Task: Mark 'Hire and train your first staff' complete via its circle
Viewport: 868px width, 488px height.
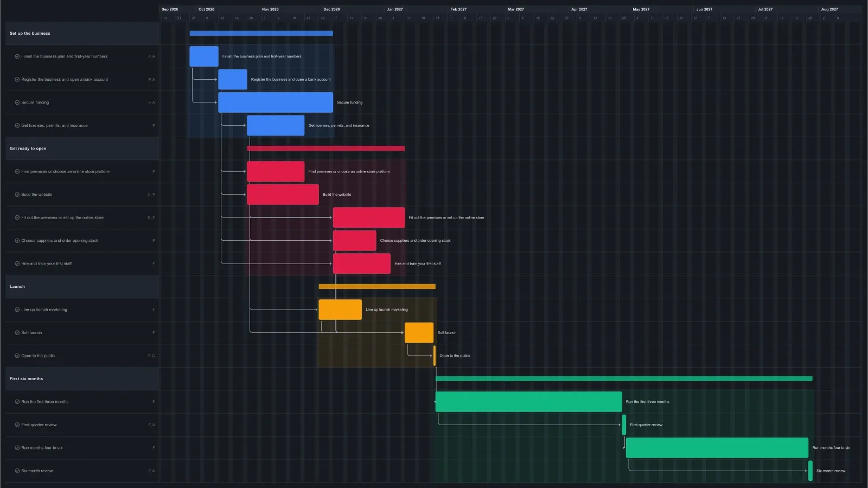Action: coord(17,264)
